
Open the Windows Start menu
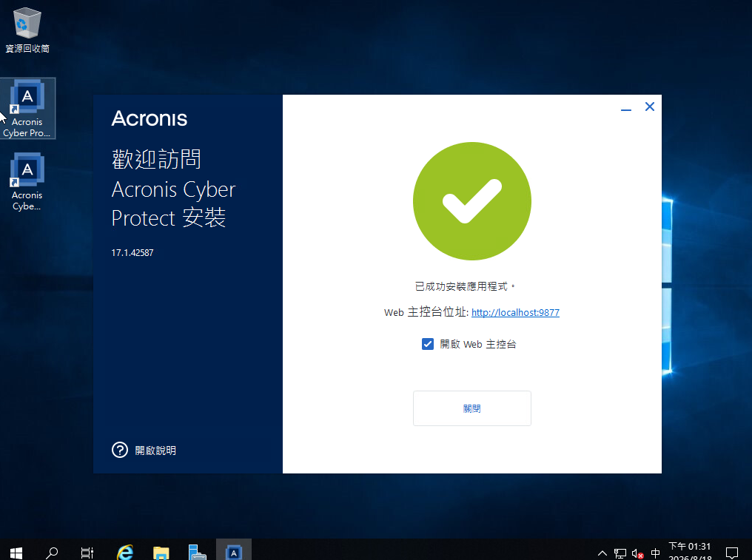pyautogui.click(x=16, y=553)
